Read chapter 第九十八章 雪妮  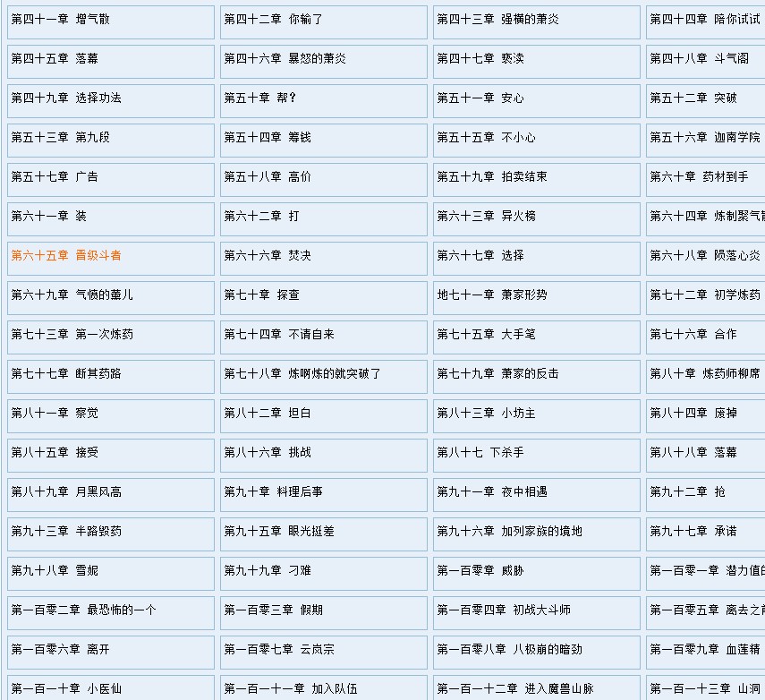[55, 570]
